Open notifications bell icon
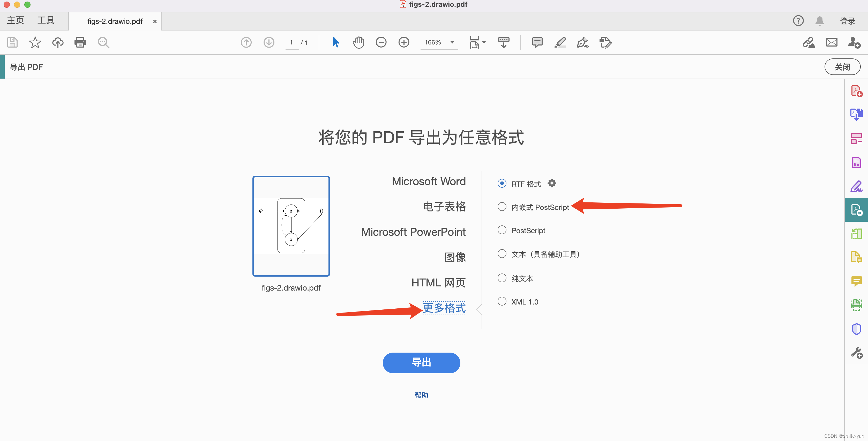Screen dimensions: 868x441 tap(819, 21)
